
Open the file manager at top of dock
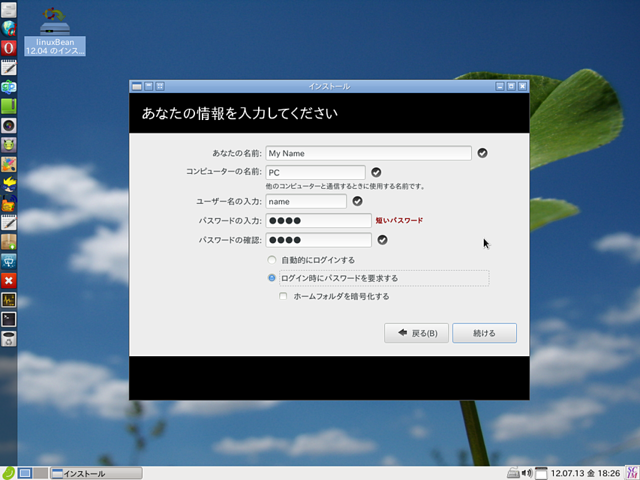click(9, 10)
